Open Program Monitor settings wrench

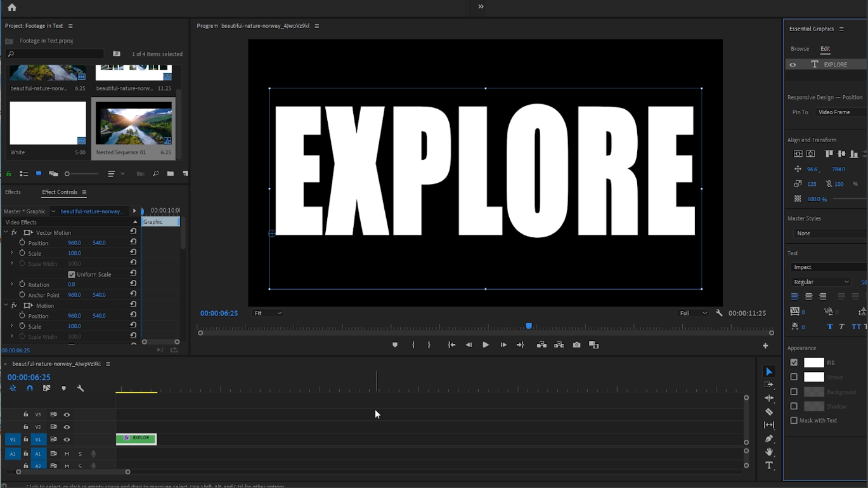tap(719, 313)
